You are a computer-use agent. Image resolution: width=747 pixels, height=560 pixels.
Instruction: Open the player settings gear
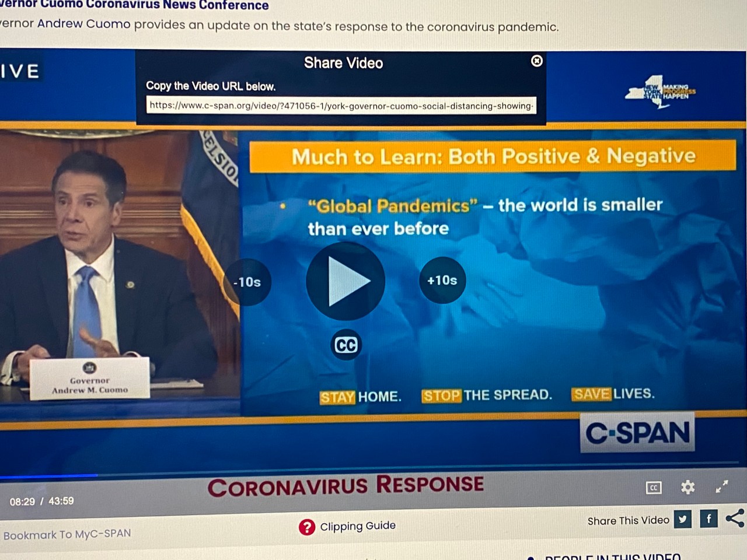(687, 487)
